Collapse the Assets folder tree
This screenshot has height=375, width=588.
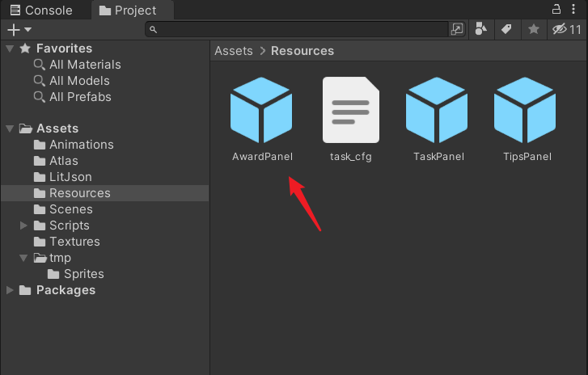click(10, 129)
